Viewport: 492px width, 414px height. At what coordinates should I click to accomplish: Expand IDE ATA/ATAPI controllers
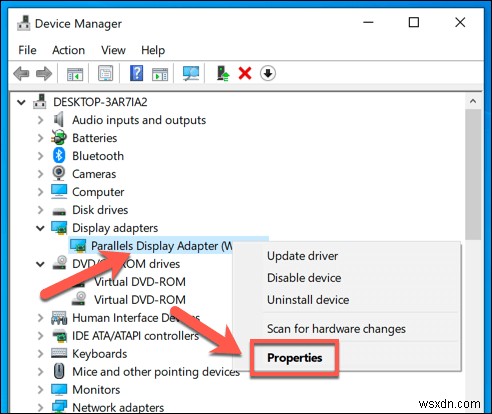point(40,336)
